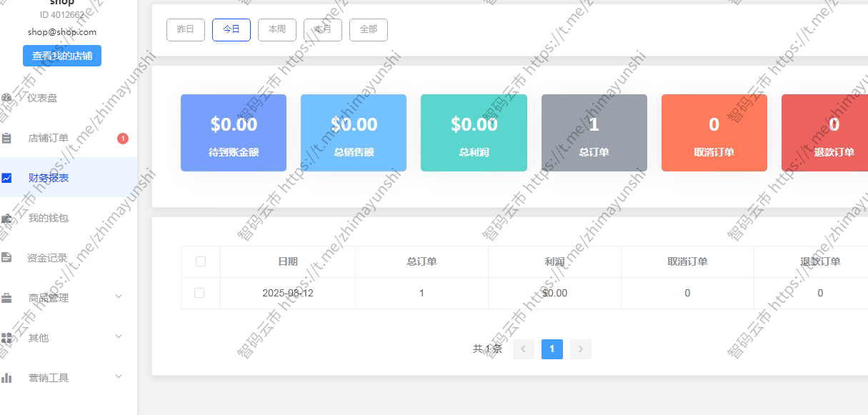Click the document icon beside 资金记录
Viewport: 868px width, 415px height.
6,258
